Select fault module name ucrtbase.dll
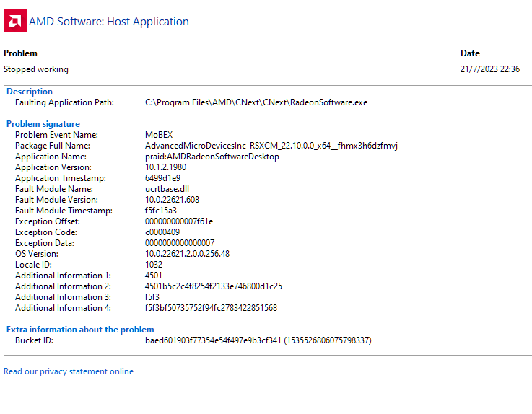 [x=167, y=189]
